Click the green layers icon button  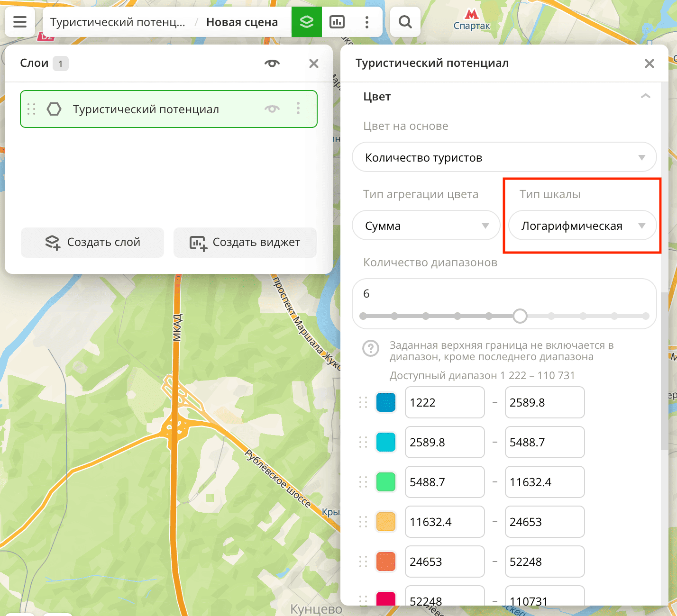click(x=307, y=22)
